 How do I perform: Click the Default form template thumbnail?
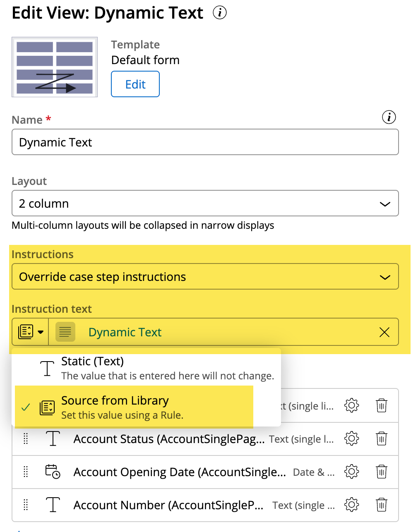[55, 67]
